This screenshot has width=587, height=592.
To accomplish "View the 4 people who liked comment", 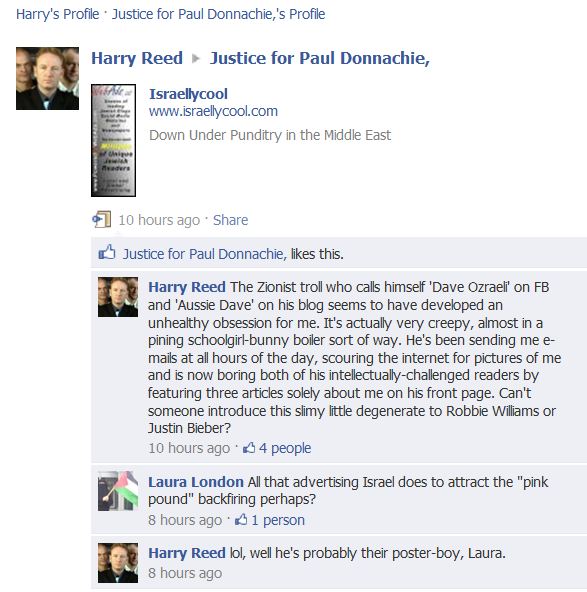I will click(285, 448).
